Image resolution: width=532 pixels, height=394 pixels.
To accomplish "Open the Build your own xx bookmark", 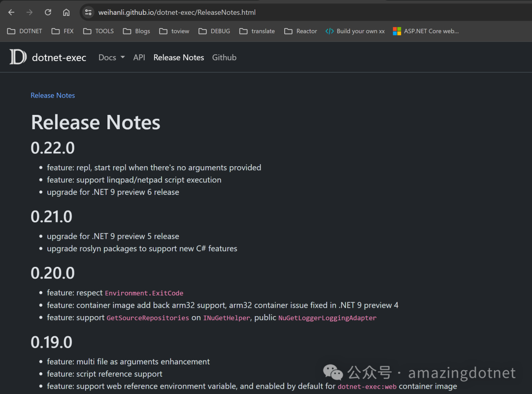I will (x=355, y=31).
